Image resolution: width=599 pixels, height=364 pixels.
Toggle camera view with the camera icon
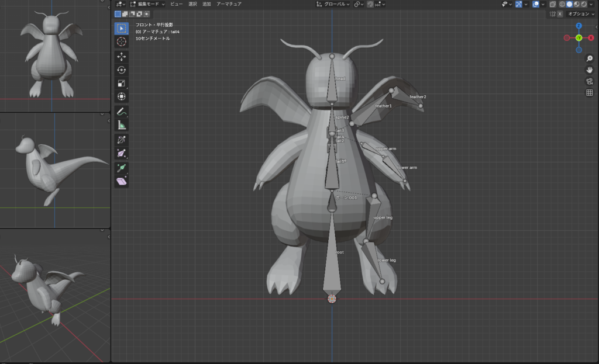click(589, 81)
